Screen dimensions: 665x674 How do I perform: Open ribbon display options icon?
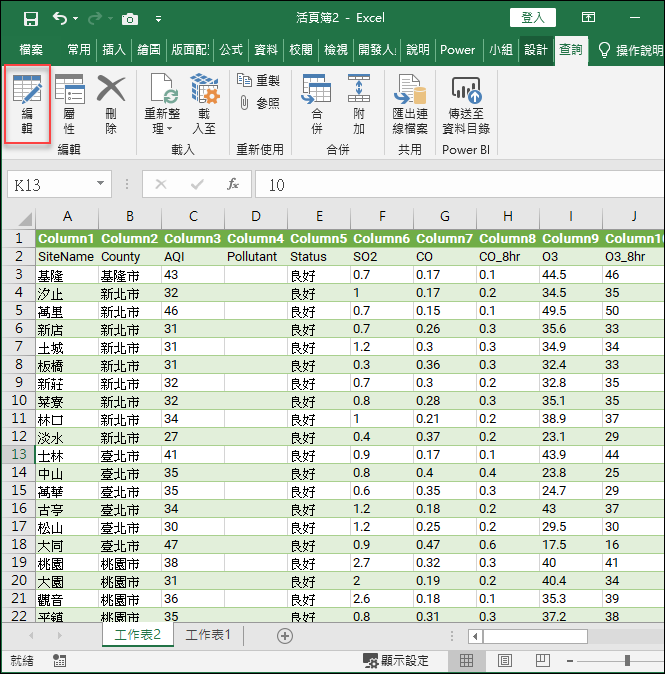click(588, 17)
